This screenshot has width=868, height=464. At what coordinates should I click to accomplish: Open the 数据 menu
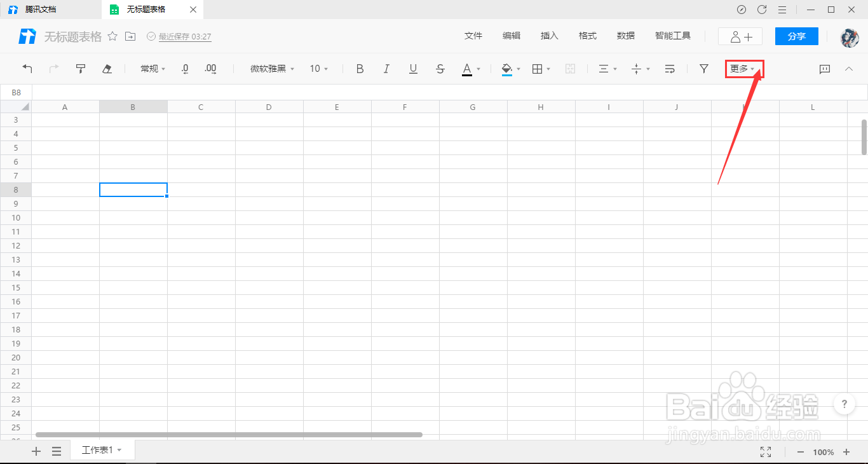[x=626, y=36]
